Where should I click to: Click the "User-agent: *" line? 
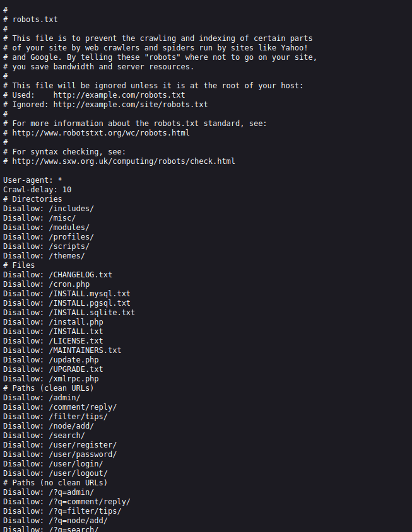(x=33, y=180)
